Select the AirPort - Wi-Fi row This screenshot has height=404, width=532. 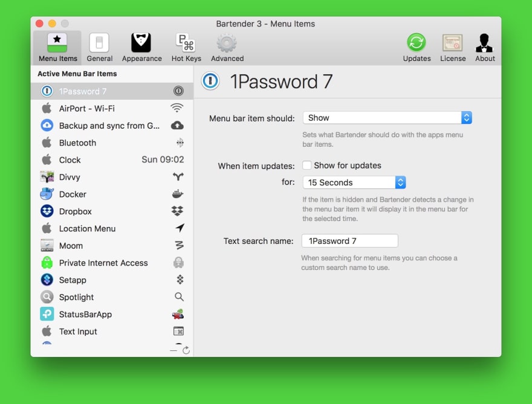[x=112, y=109]
